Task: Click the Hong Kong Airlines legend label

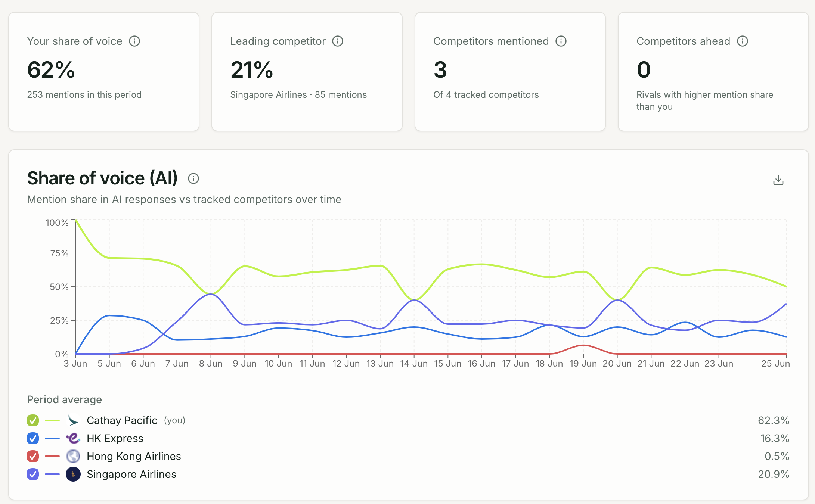Action: click(134, 456)
